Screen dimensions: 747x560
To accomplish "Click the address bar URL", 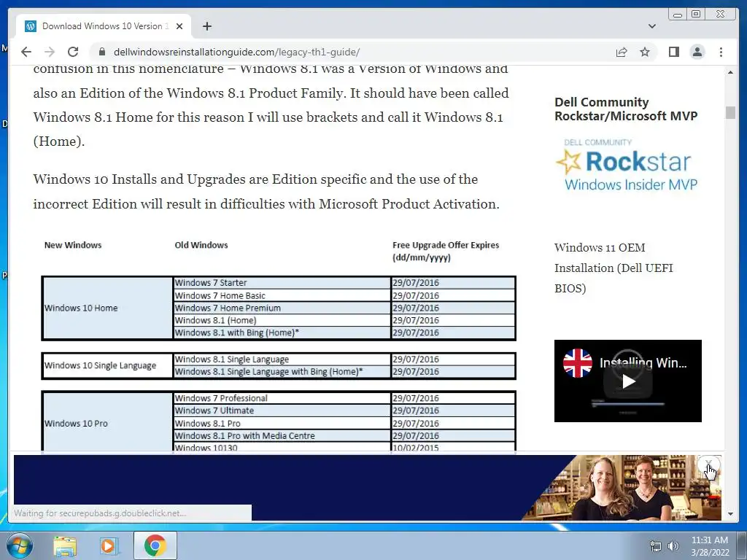I will 237,52.
